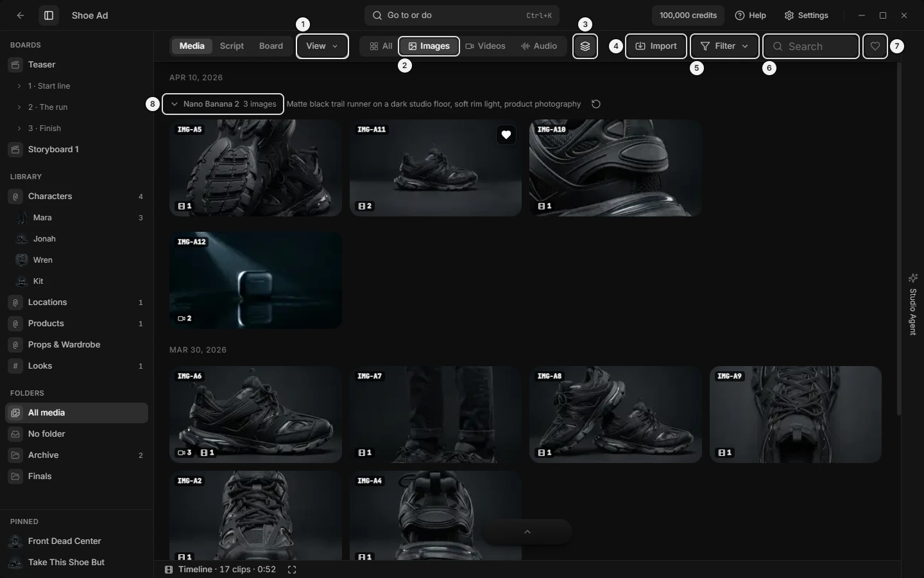
Task: Switch to the Script tab
Action: pyautogui.click(x=232, y=46)
